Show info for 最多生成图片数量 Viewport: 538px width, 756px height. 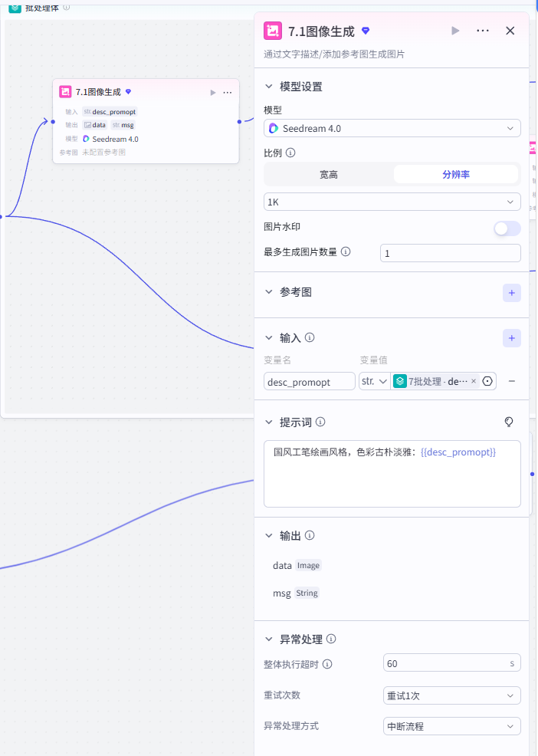point(346,251)
